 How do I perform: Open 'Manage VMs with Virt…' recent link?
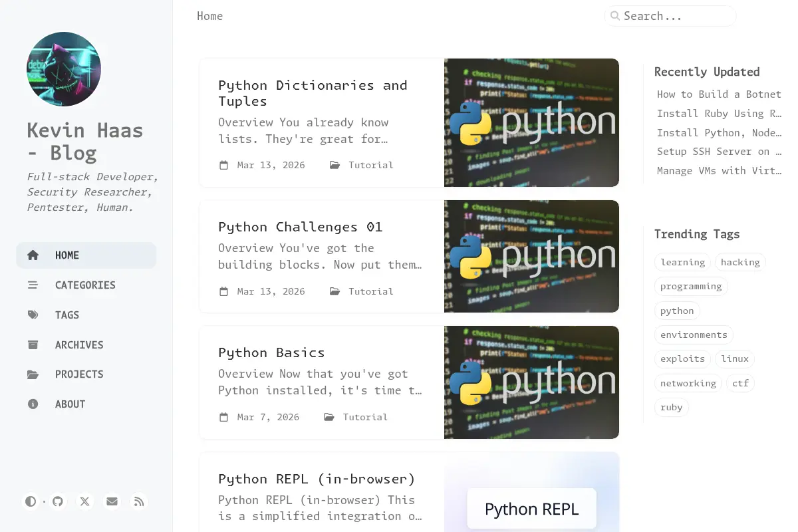tap(719, 171)
